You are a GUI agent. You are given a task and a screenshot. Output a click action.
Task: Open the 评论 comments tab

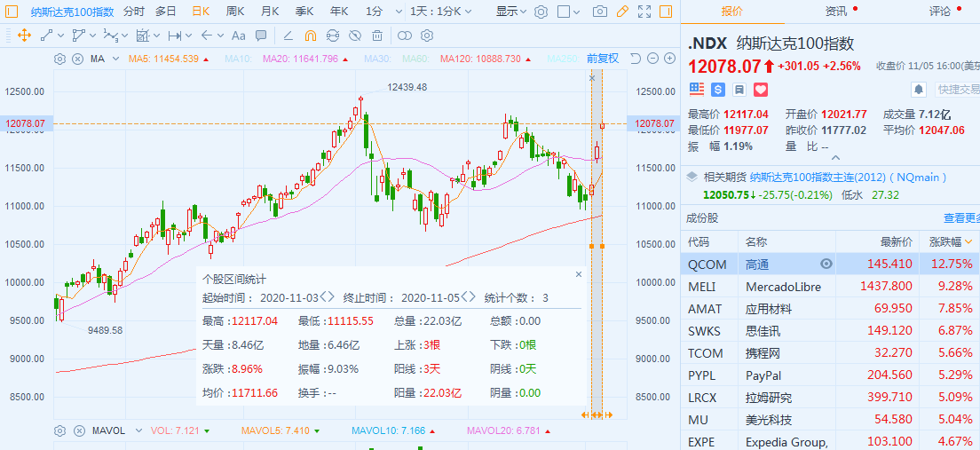[939, 12]
